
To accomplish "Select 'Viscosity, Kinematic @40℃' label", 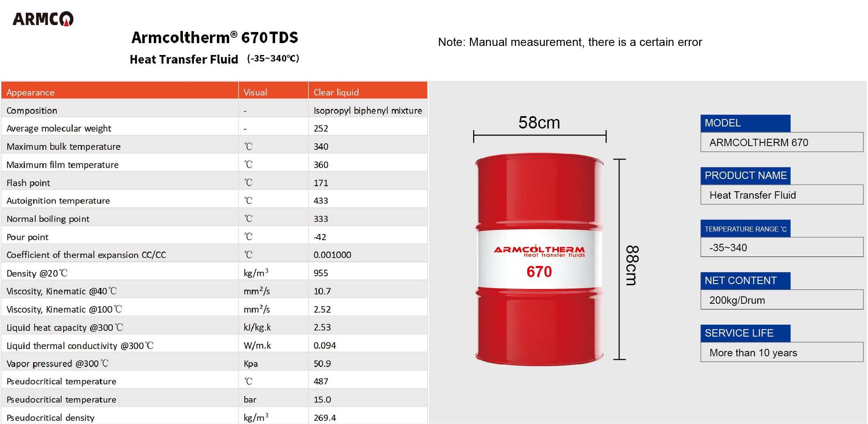I will [62, 291].
